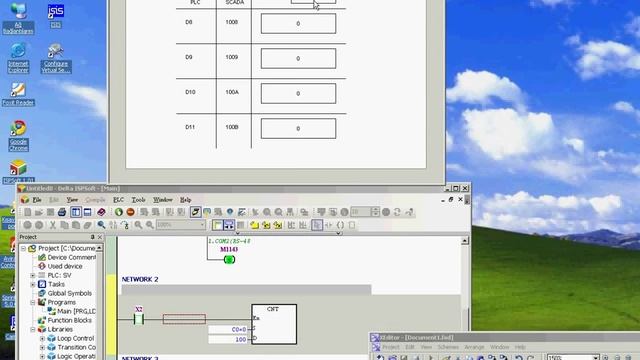The image size is (640, 360).
Task: Open Schemes menu in Editor window
Action: coord(448,347)
